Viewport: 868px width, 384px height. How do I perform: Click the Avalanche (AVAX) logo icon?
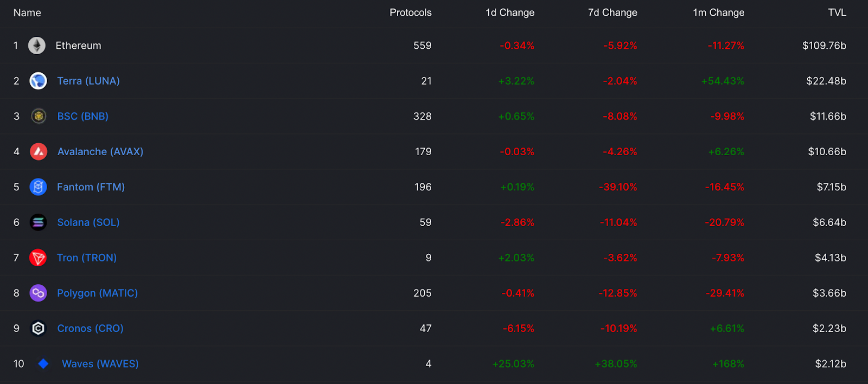(39, 151)
